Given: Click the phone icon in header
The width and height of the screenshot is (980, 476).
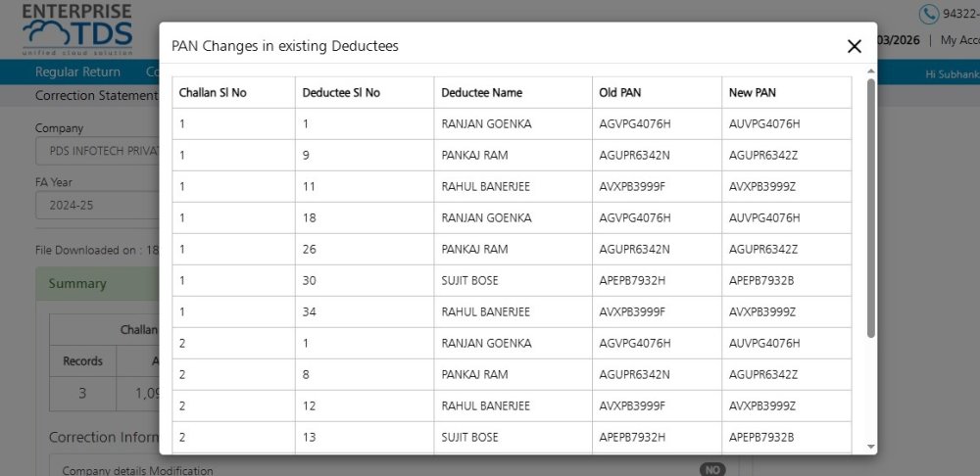Looking at the screenshot, I should [x=927, y=14].
